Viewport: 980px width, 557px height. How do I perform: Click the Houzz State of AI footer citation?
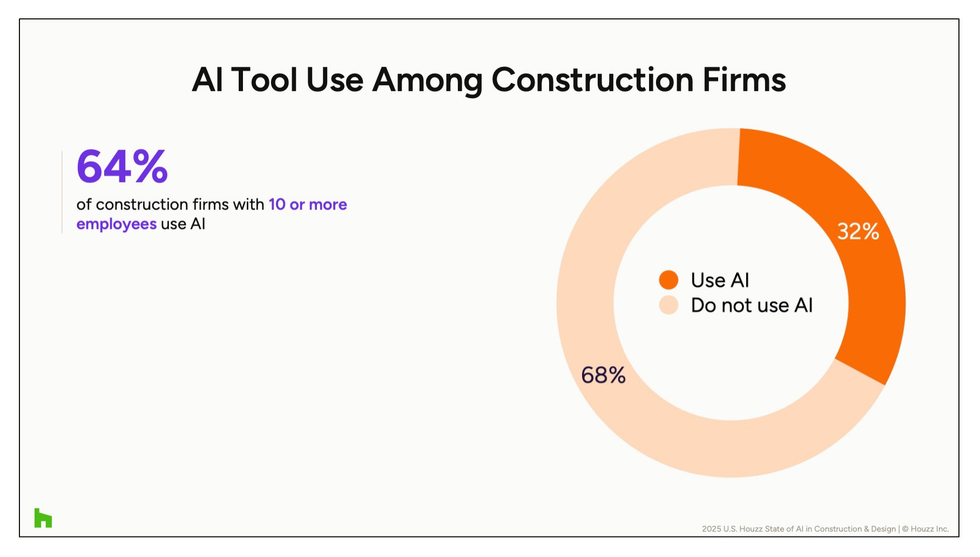click(799, 529)
